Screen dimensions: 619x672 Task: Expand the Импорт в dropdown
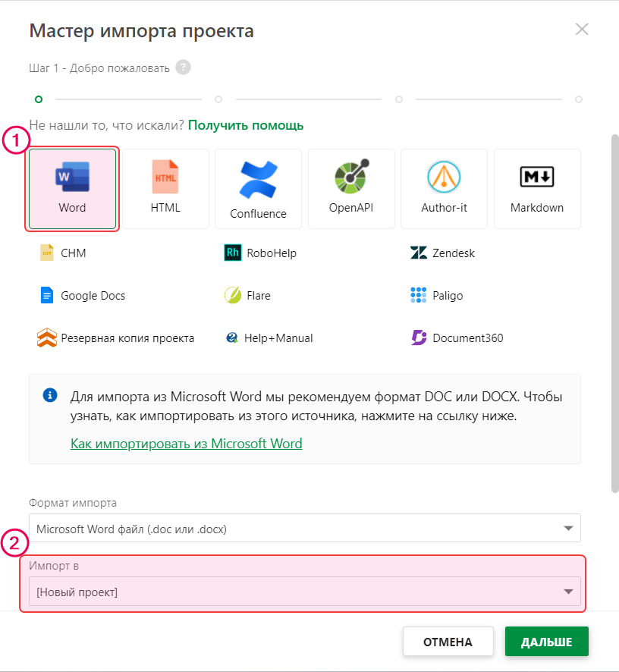pos(304,592)
